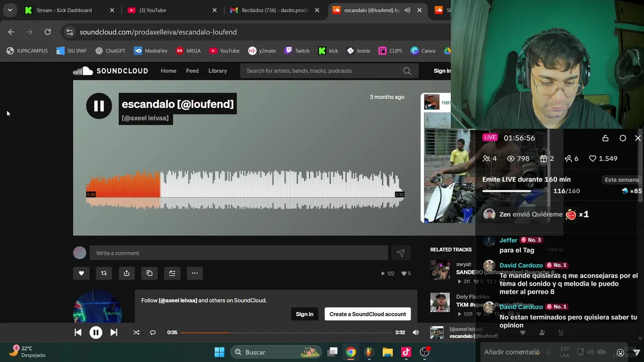Send comment with arrow button
This screenshot has width=644, height=362.
pyautogui.click(x=400, y=253)
